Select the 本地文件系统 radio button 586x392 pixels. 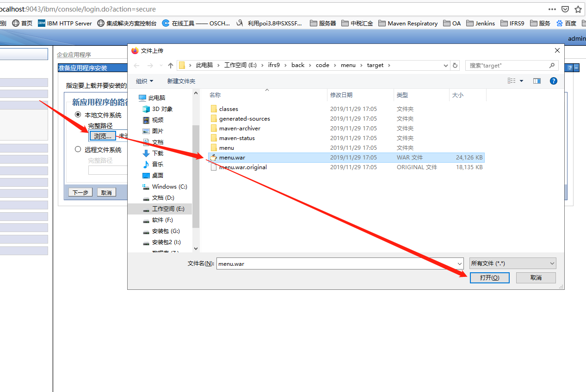click(x=78, y=115)
